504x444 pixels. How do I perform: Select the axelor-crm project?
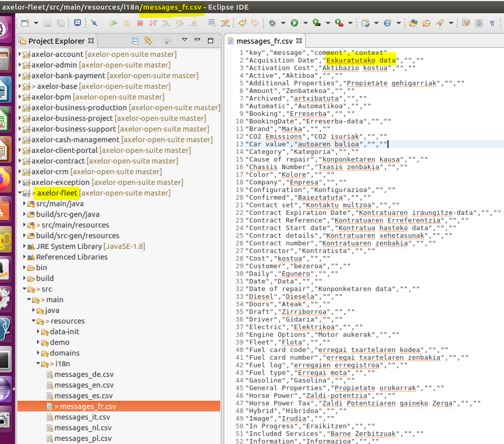click(x=92, y=172)
